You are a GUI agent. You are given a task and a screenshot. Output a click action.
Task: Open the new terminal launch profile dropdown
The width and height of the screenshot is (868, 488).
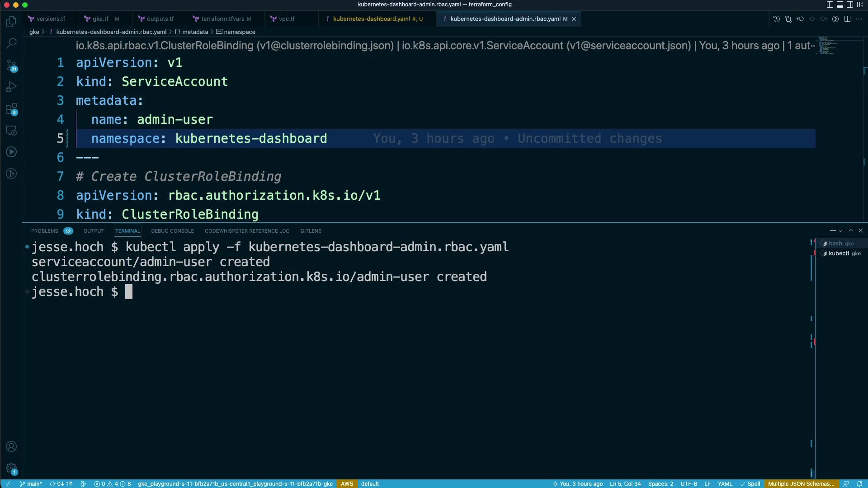(x=840, y=231)
